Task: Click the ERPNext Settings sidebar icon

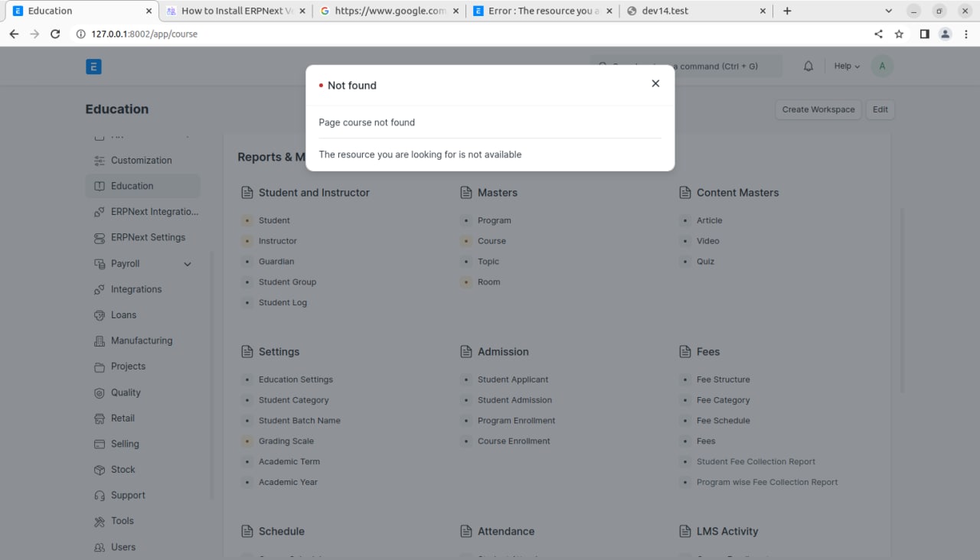Action: [x=99, y=238]
